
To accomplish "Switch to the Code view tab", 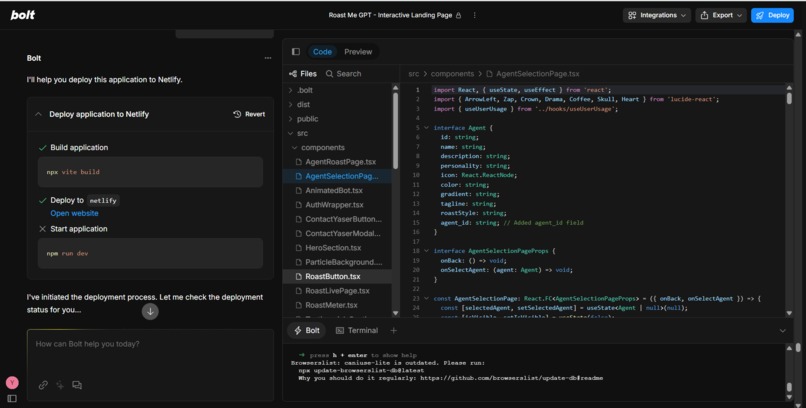I will [x=322, y=51].
